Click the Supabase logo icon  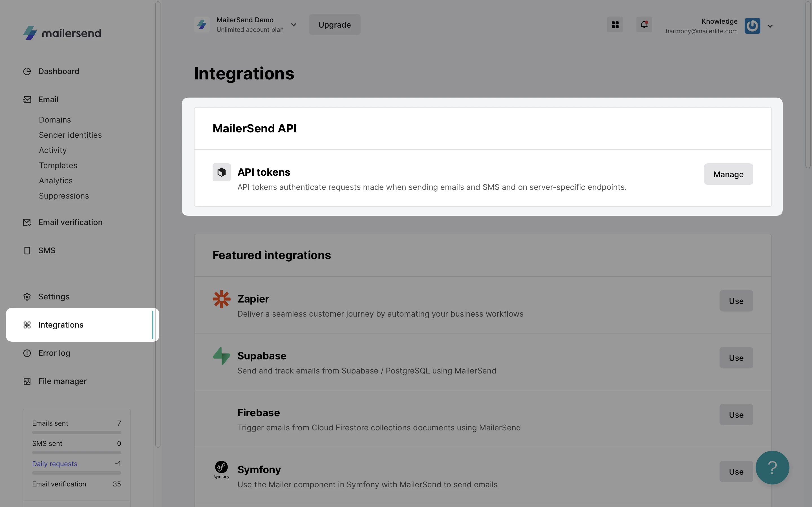tap(221, 356)
